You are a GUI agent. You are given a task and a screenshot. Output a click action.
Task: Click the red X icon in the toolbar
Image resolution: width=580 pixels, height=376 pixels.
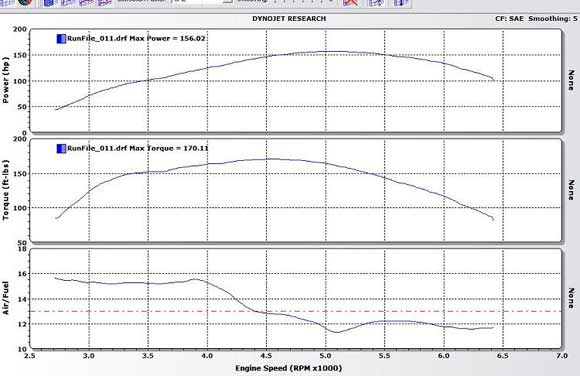[x=350, y=3]
